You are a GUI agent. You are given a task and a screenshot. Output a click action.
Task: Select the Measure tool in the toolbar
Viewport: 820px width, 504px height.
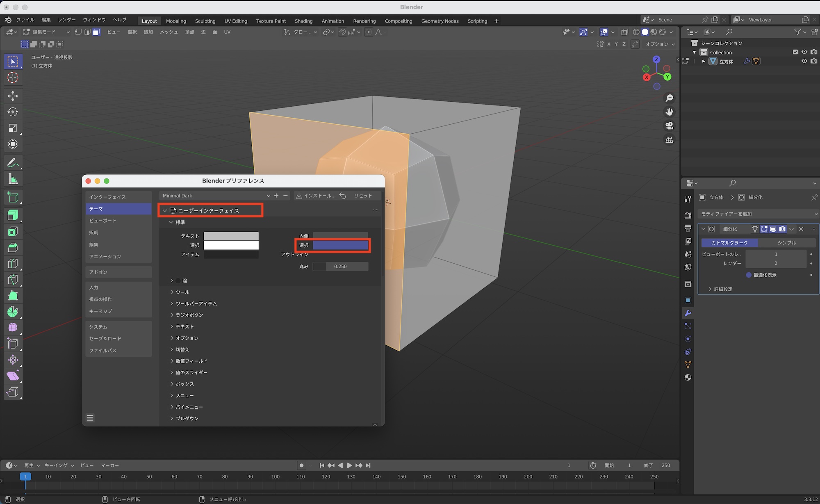[13, 179]
